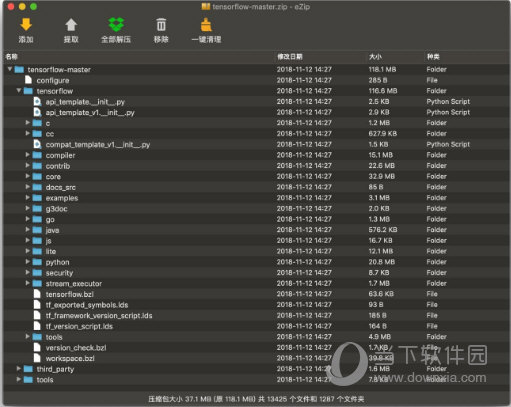Image resolution: width=511 pixels, height=407 pixels.
Task: Click the 576.2 KB size of java
Action: click(383, 230)
